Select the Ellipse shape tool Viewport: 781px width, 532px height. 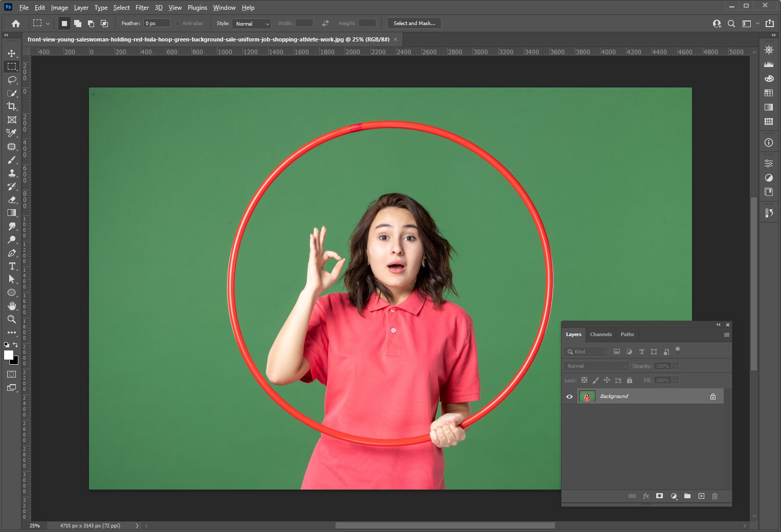(x=12, y=293)
